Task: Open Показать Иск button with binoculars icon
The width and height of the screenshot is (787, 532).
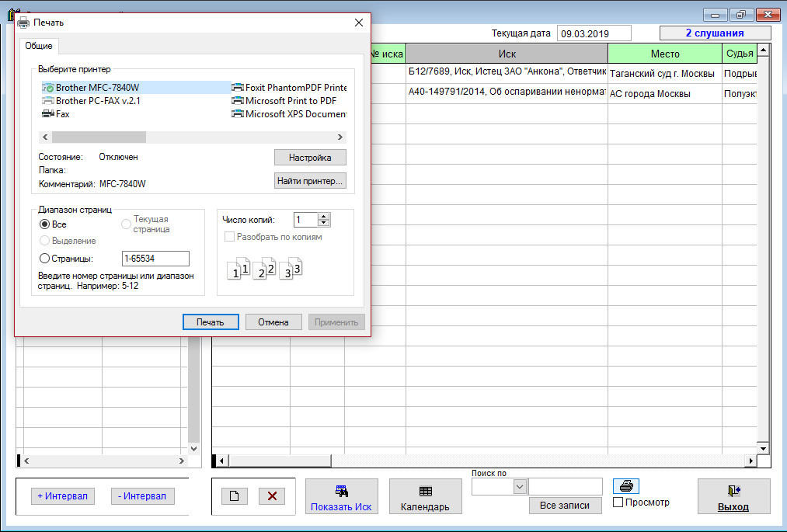Action: coord(341,496)
